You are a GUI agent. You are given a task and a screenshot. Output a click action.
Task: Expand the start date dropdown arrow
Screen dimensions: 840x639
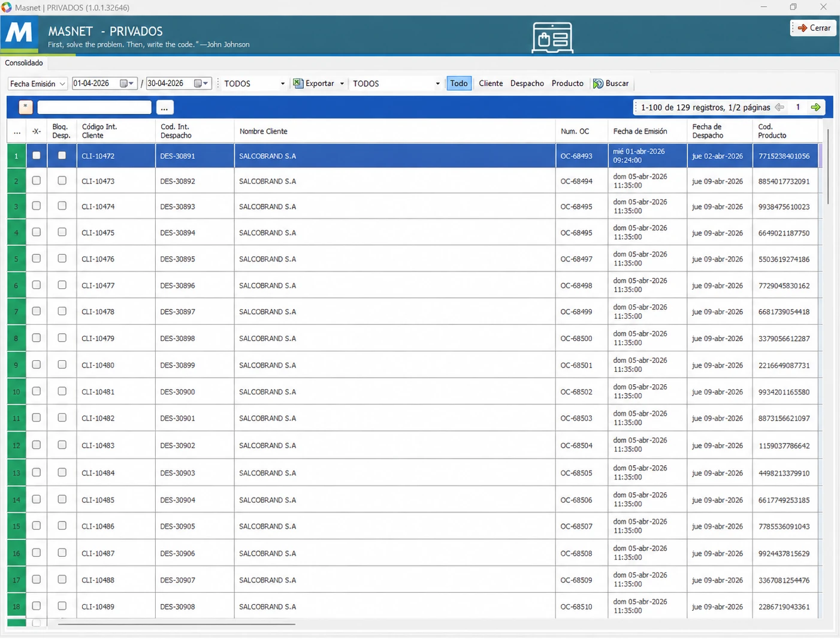(131, 83)
